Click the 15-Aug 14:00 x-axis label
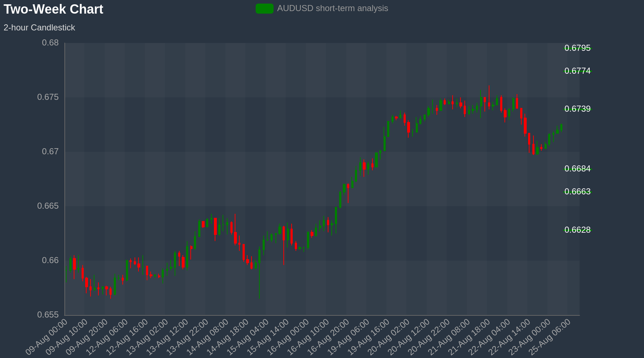 268,337
